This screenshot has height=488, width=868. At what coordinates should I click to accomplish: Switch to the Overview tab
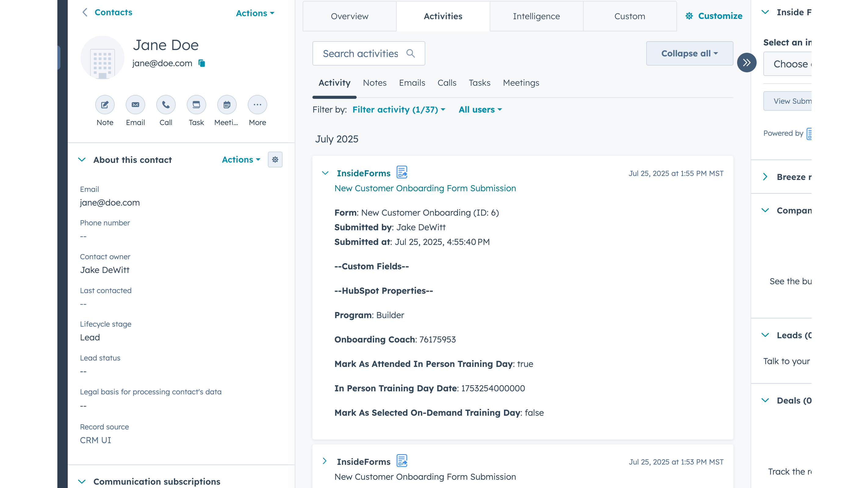pos(349,16)
